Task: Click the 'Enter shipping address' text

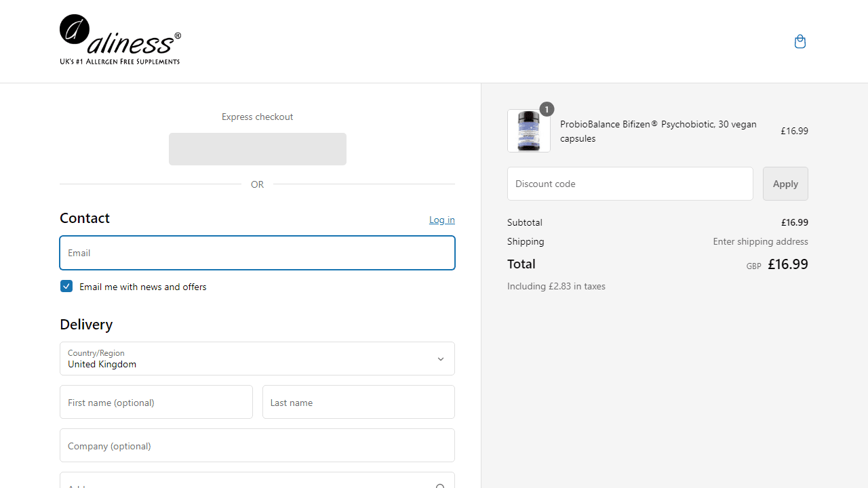Action: (760, 241)
